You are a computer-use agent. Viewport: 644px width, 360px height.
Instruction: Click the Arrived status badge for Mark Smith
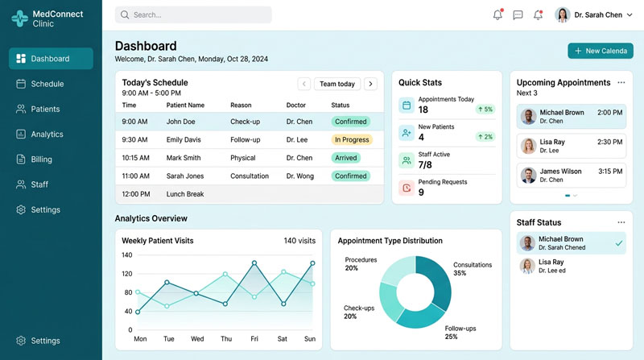coord(346,158)
